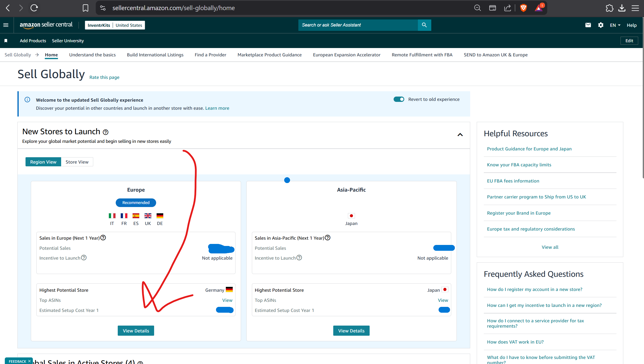
Task: Click Search or ask Seller Assistant field
Action: 358,25
